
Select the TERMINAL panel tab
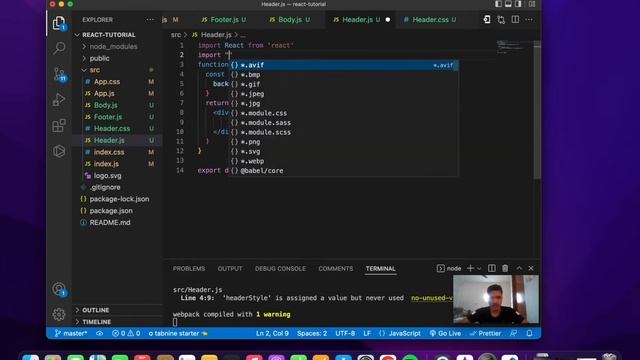click(380, 269)
